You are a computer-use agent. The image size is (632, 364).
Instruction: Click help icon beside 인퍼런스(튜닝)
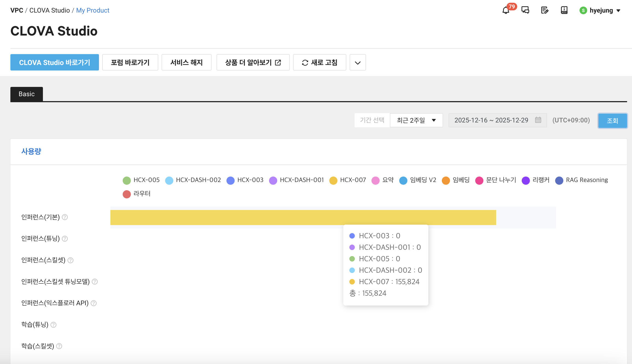(65, 239)
